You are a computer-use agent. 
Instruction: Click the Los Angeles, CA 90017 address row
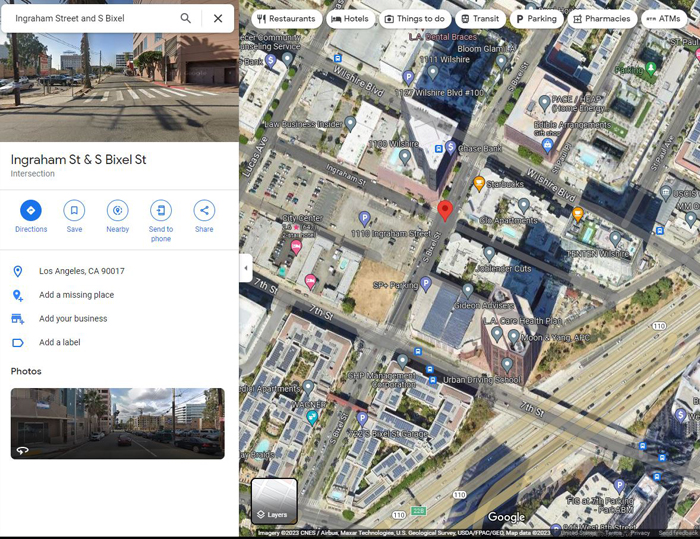coord(119,271)
